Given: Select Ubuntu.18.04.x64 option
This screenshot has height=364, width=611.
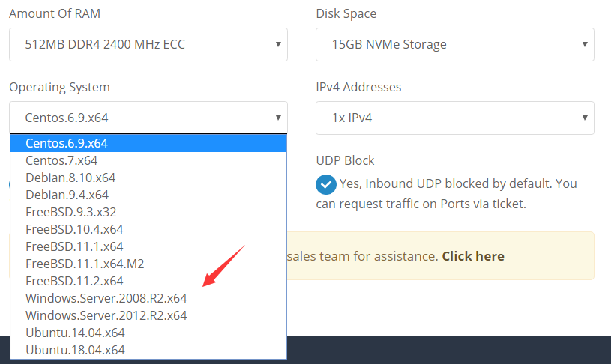Looking at the screenshot, I should [x=148, y=350].
